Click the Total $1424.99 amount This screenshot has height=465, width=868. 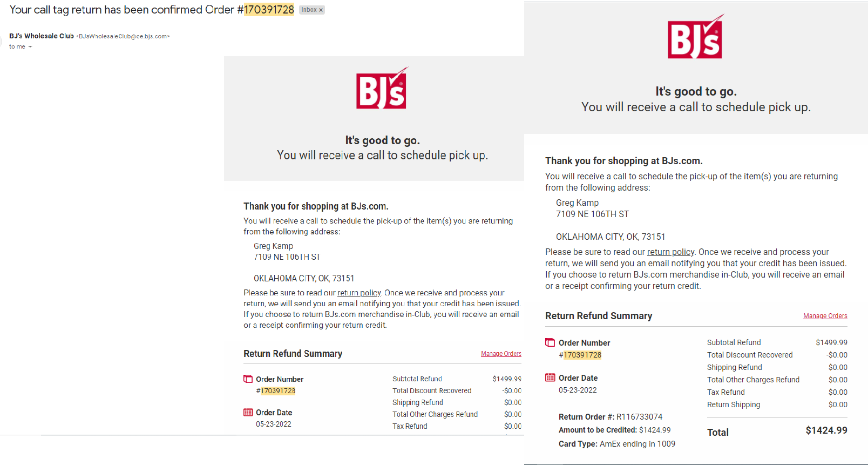point(826,430)
